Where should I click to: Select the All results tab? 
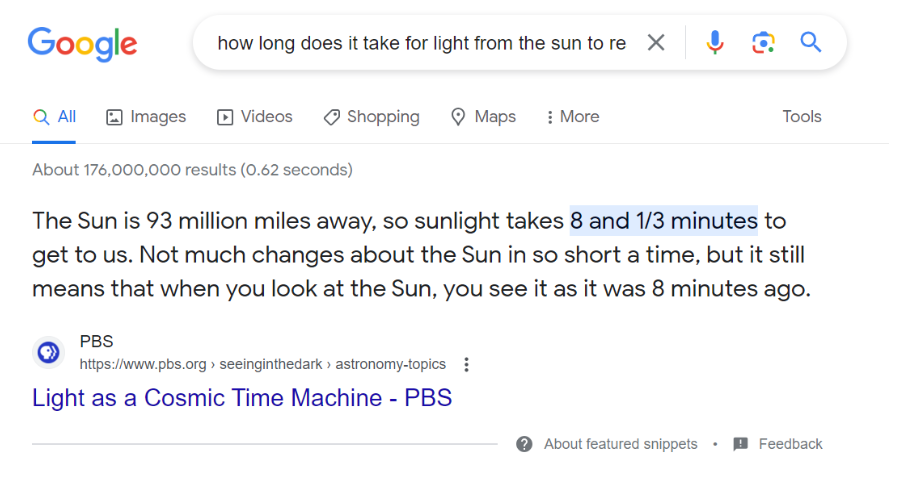point(55,117)
